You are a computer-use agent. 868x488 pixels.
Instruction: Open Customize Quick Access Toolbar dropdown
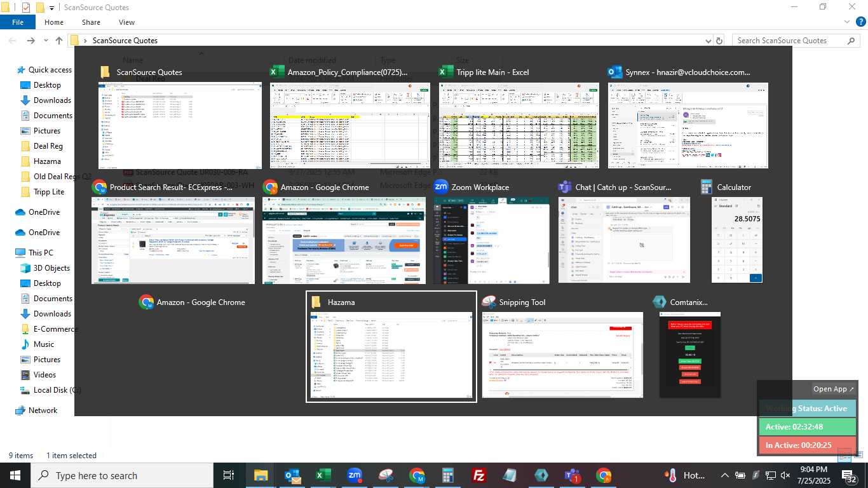pyautogui.click(x=52, y=8)
